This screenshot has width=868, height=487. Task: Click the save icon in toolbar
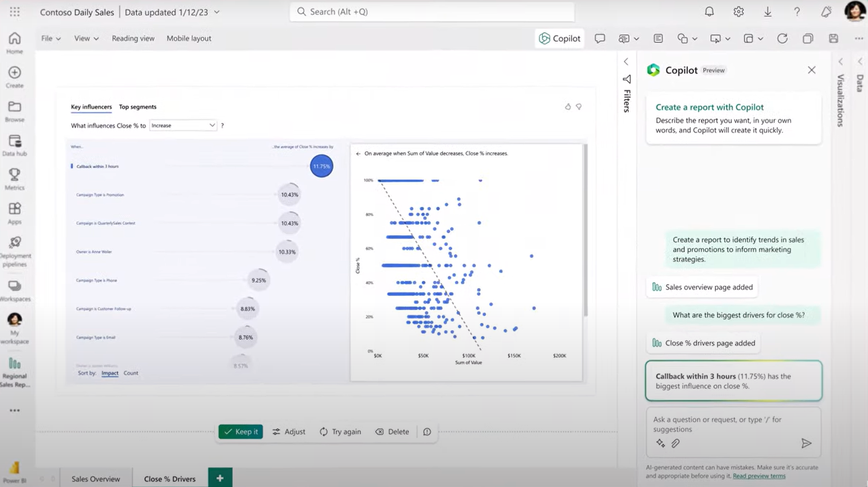click(833, 38)
